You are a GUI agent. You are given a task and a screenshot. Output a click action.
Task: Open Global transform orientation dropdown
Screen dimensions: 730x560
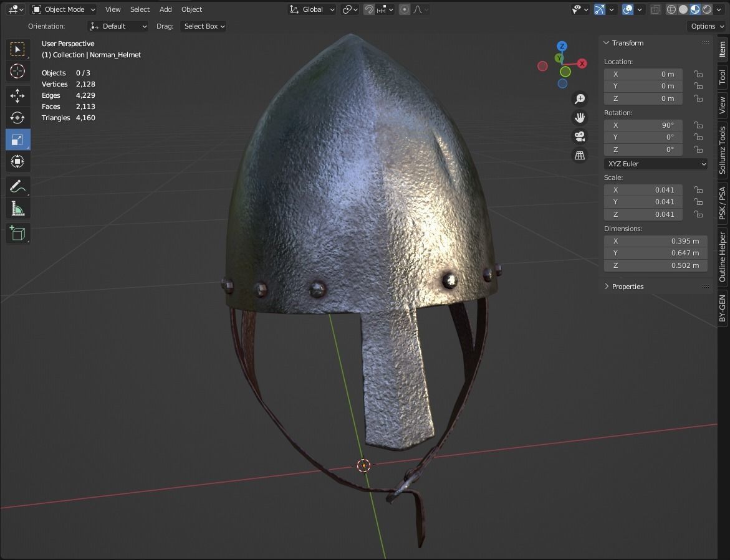point(312,9)
